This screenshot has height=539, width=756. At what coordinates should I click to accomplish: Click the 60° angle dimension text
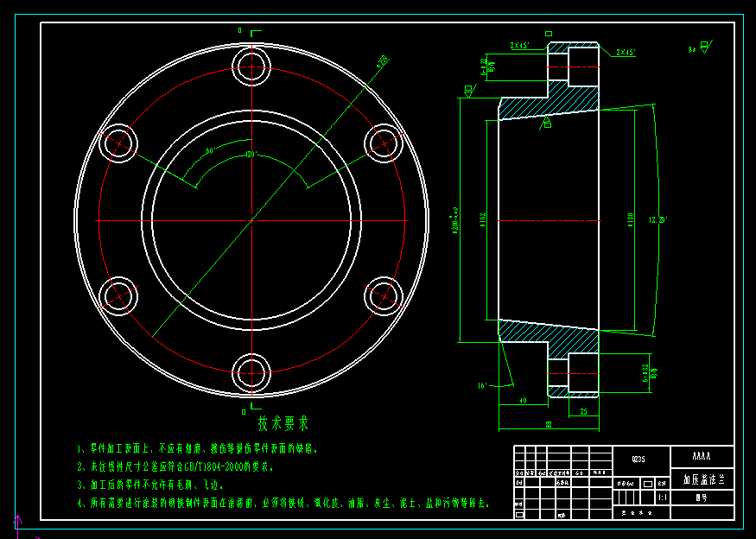210,151
